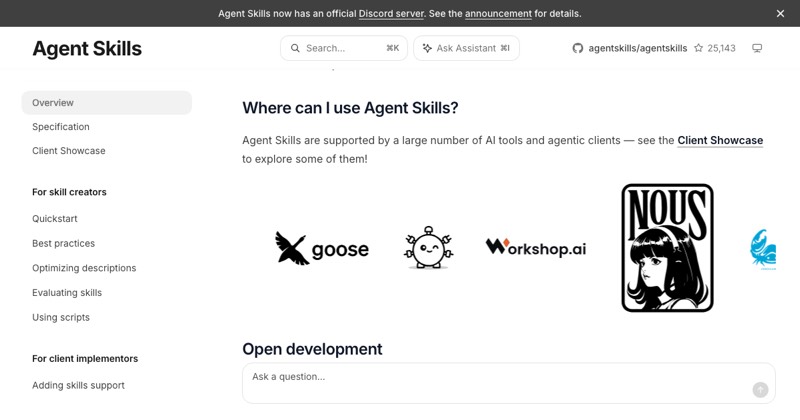Open Client Showcase in the sidebar
The height and width of the screenshot is (420, 800).
coord(69,151)
